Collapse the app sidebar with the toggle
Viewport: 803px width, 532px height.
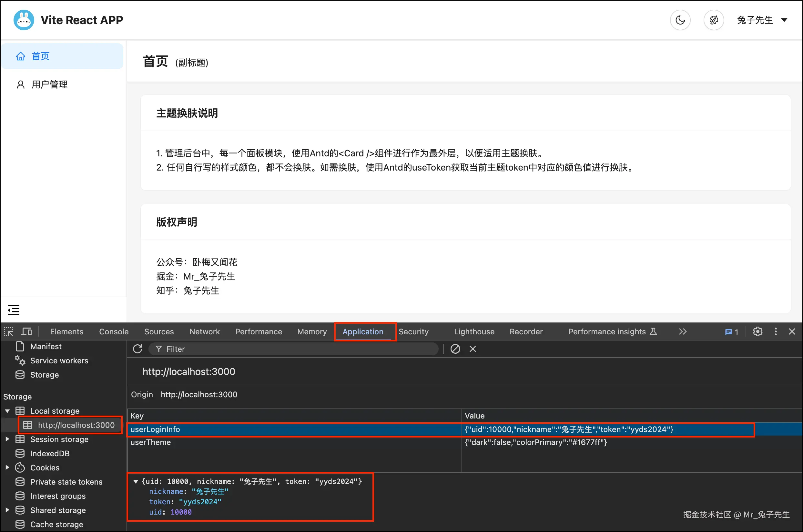(14, 310)
